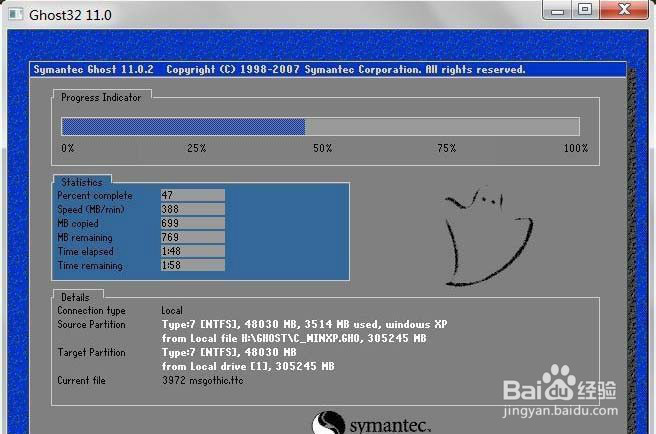Click the 'Symantec Ghost 11.0.2' copyright header
656x434 pixels.
click(279, 69)
